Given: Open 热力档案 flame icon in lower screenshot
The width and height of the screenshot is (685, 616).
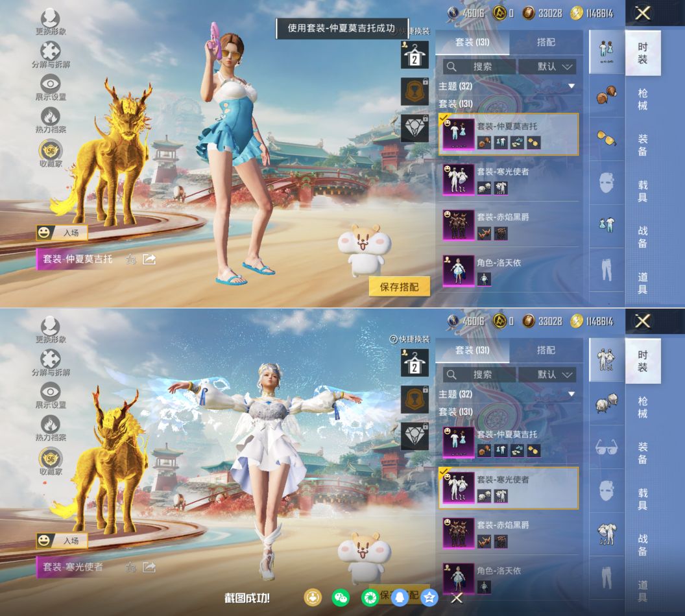Looking at the screenshot, I should [x=51, y=425].
